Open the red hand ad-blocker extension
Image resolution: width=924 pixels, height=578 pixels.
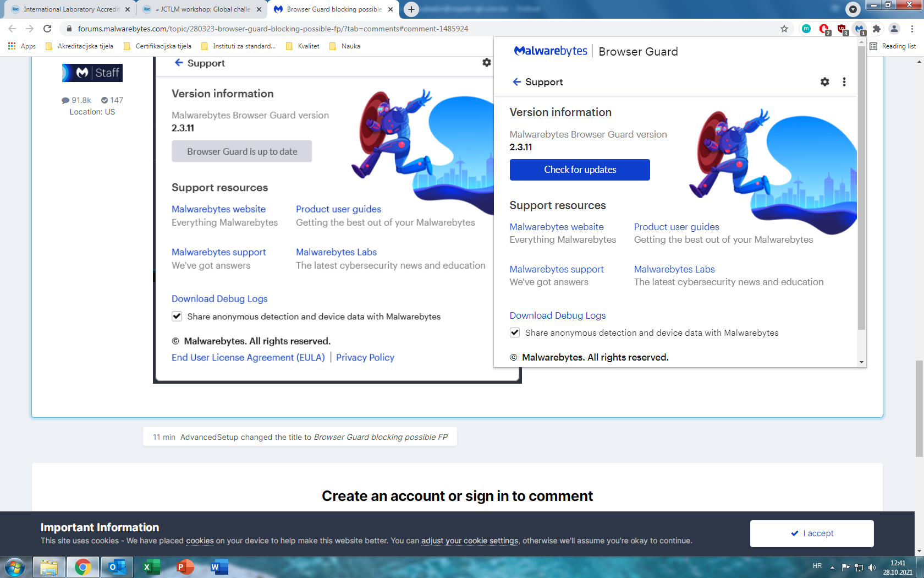(x=824, y=29)
